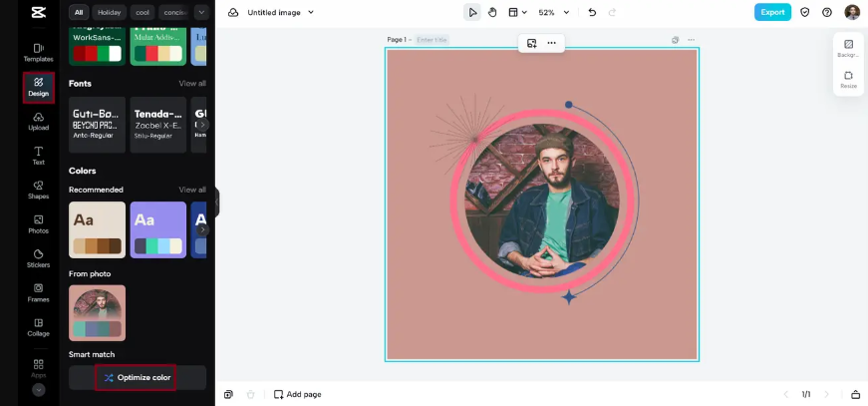
Task: Open the Shapes panel
Action: 38,190
